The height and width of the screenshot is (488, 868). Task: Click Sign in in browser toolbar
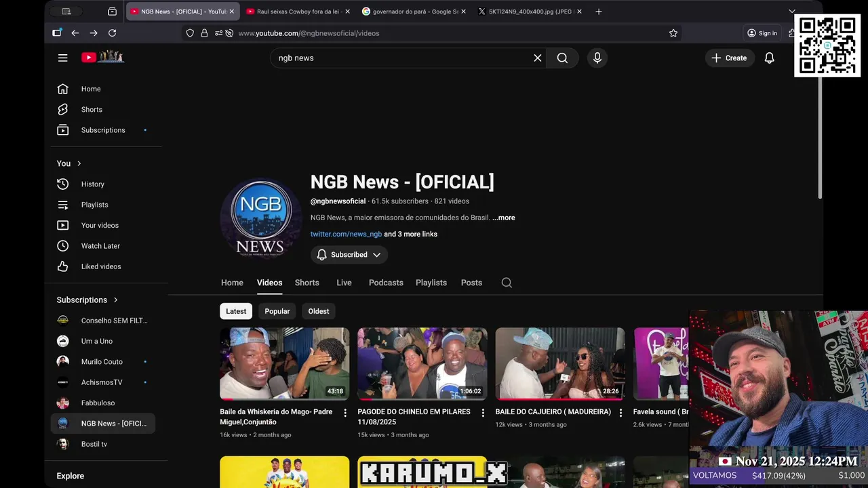coord(762,33)
